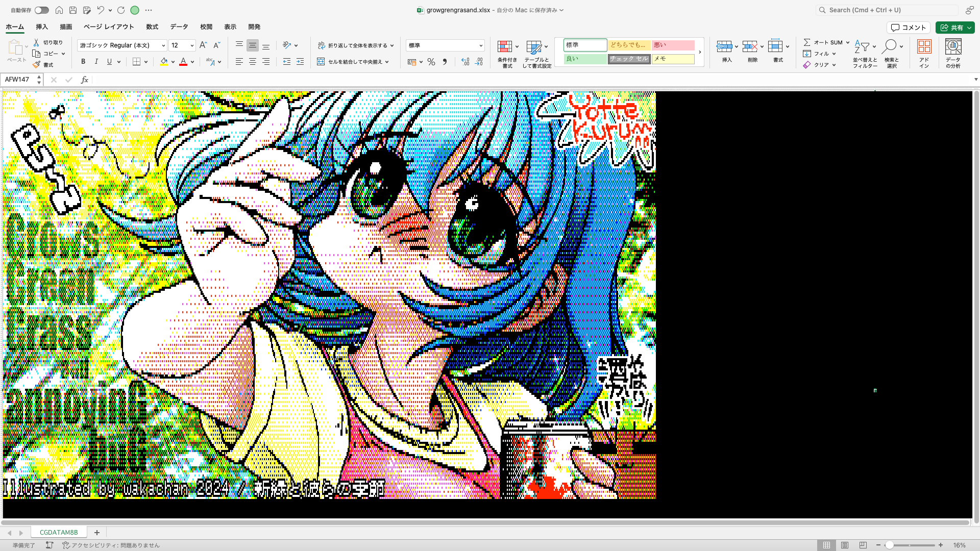Click the Decrease Decimal icon

[x=479, y=62]
